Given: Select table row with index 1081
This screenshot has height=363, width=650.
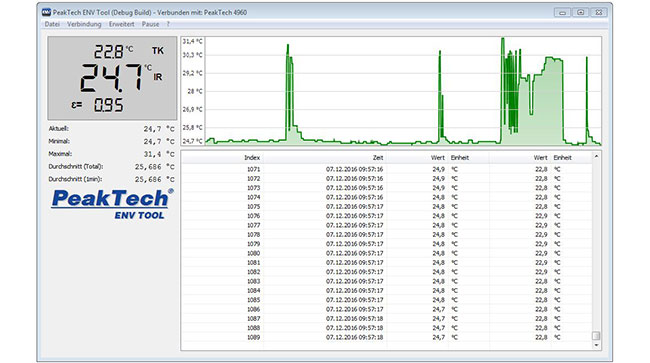Looking at the screenshot, I should [387, 262].
